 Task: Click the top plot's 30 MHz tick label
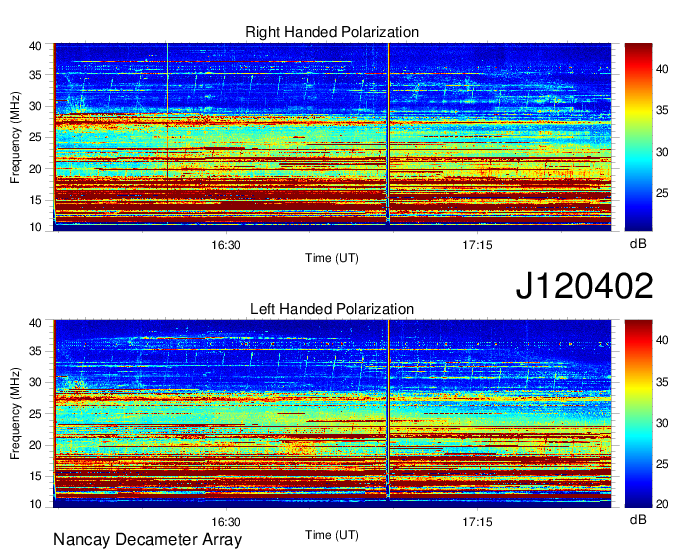[35, 106]
